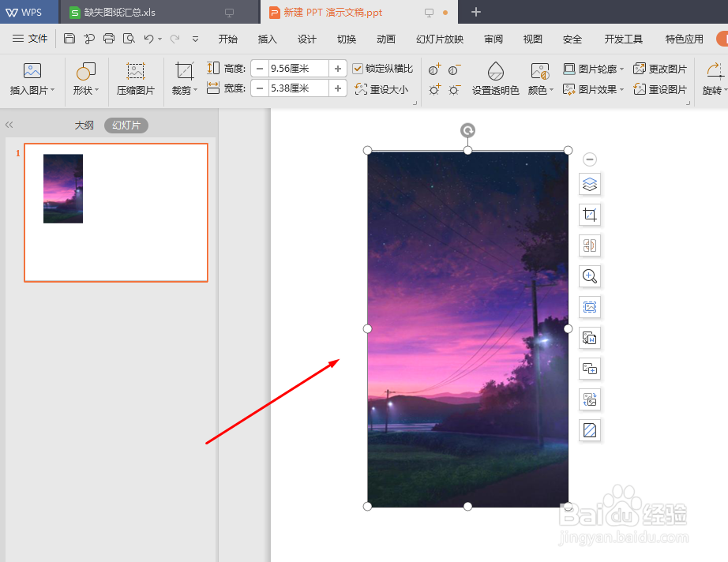Screen dimensions: 728x562
Task: Click the Print icon in quick toolbar
Action: 109,39
